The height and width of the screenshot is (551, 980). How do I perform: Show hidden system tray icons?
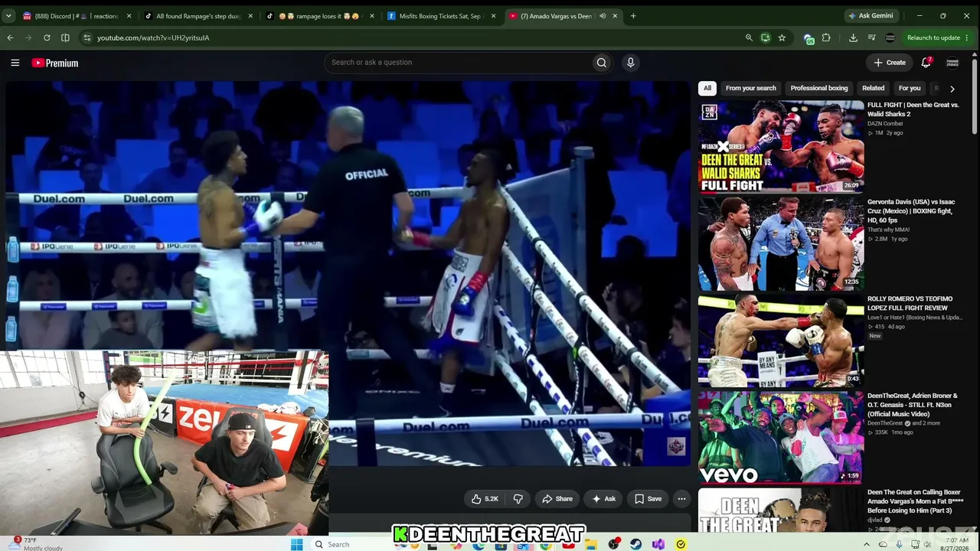(x=867, y=544)
